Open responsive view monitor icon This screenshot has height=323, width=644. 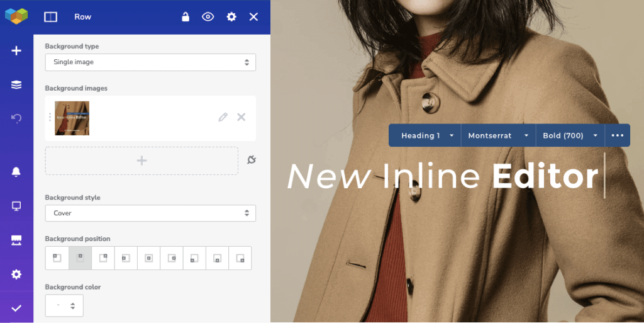pos(16,206)
